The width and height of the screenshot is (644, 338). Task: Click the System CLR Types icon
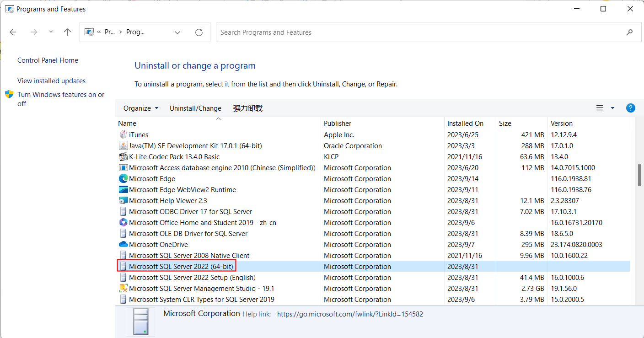123,300
